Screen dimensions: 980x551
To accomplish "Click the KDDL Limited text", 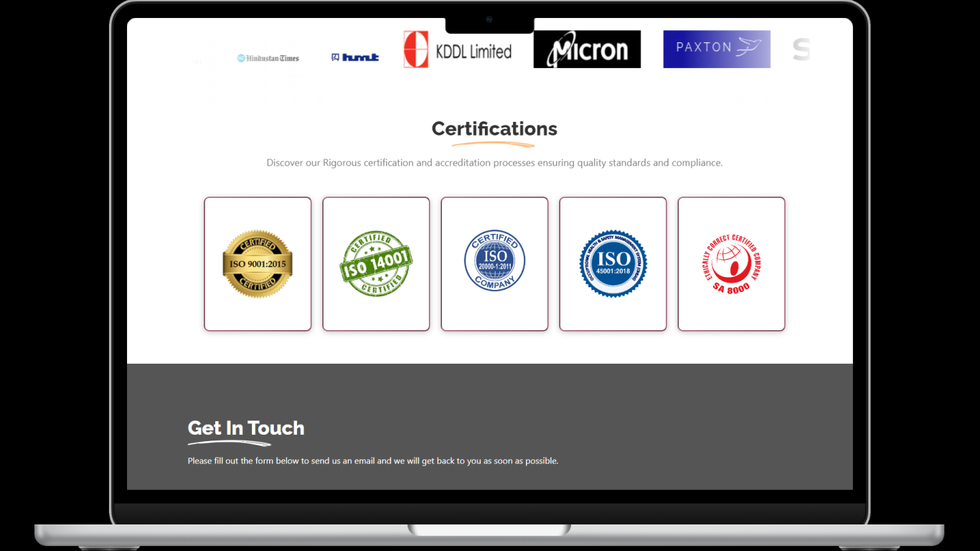I will (x=473, y=52).
